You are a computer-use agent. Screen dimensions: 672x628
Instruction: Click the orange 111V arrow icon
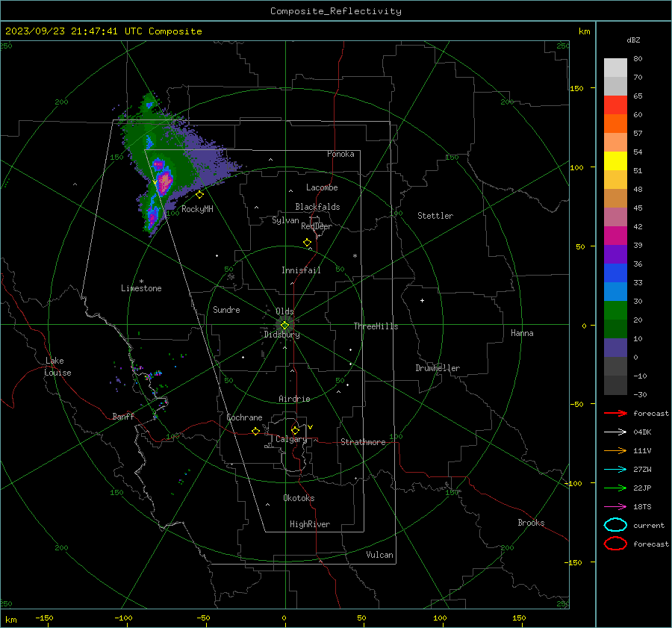coord(615,450)
